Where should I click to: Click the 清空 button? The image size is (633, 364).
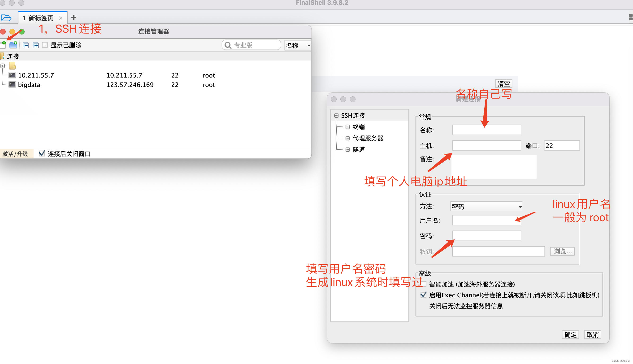[x=503, y=83]
